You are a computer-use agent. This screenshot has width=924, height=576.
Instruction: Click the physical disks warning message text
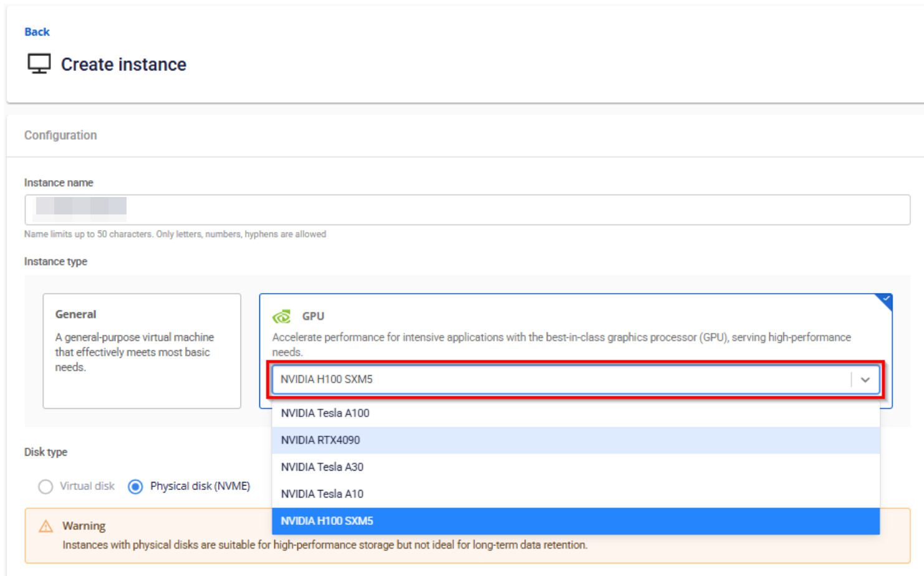[x=325, y=545]
